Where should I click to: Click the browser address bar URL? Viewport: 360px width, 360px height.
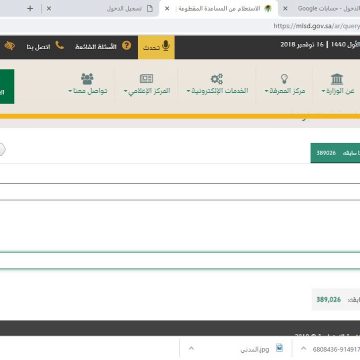click(317, 26)
